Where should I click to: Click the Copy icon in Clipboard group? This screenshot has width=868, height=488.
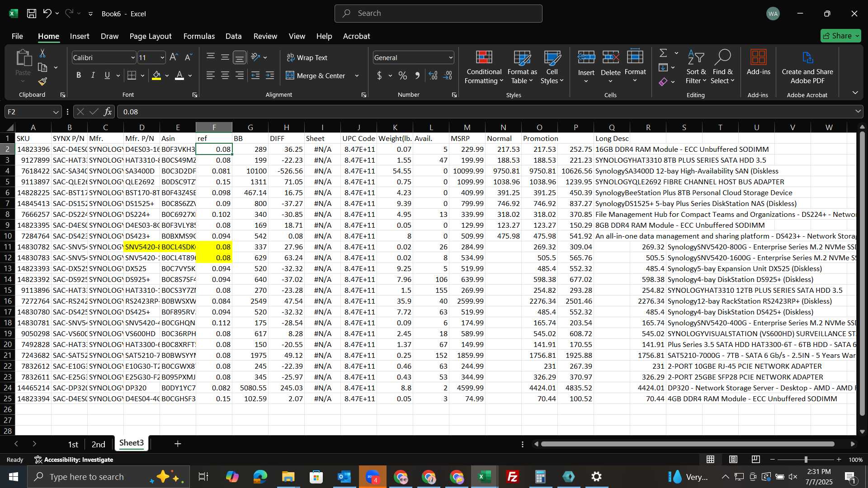[x=42, y=68]
